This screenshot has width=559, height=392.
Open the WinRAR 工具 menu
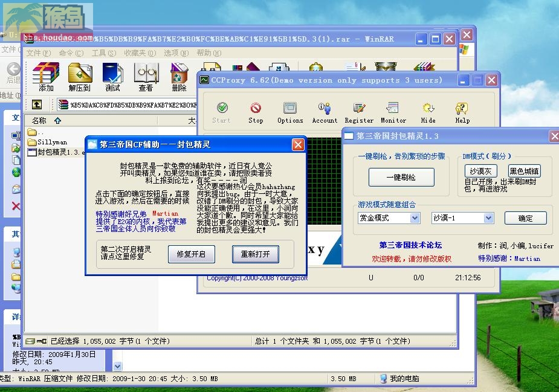click(x=104, y=53)
